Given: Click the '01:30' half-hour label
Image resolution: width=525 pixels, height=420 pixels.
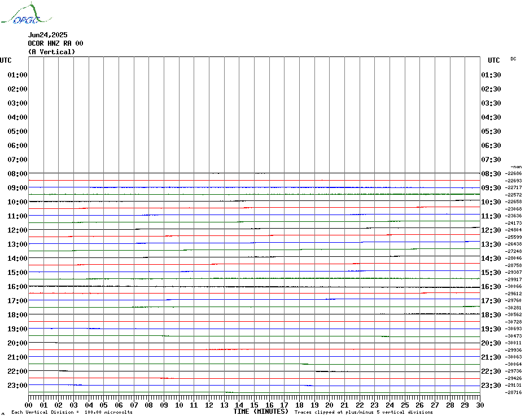Looking at the screenshot, I should click(x=491, y=75).
